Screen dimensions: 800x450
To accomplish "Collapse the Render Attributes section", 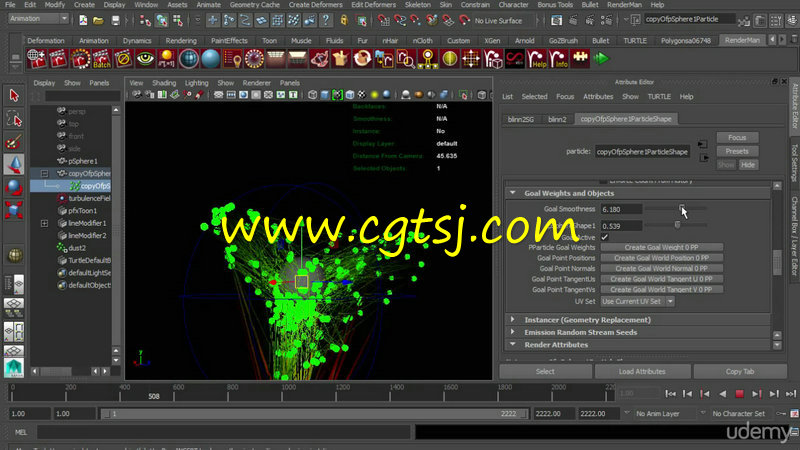I will point(513,344).
